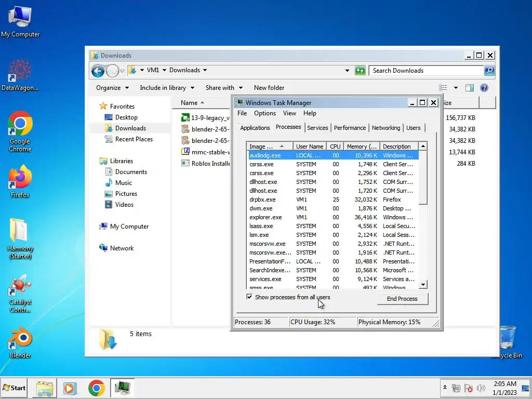Select Desktop under Favorites

pos(126,117)
